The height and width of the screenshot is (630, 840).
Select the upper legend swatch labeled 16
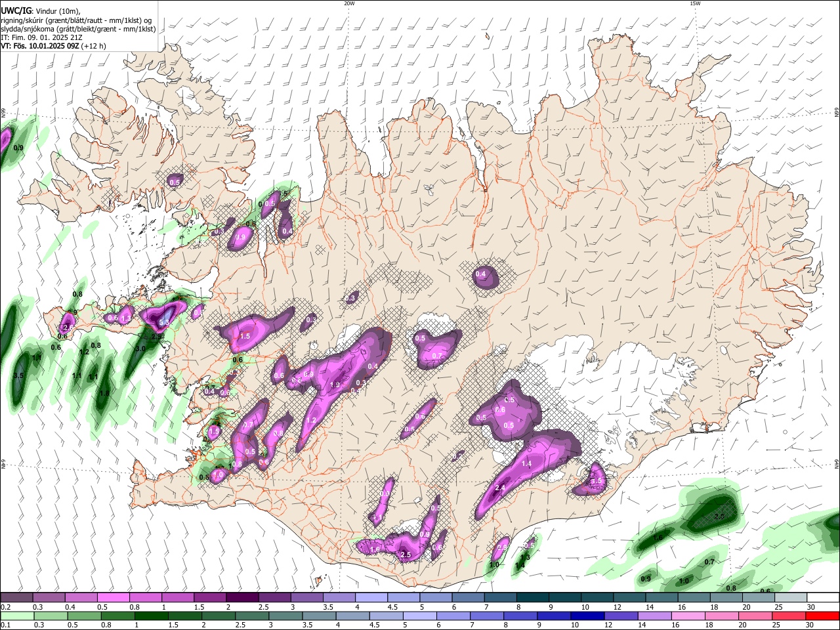[x=693, y=598]
